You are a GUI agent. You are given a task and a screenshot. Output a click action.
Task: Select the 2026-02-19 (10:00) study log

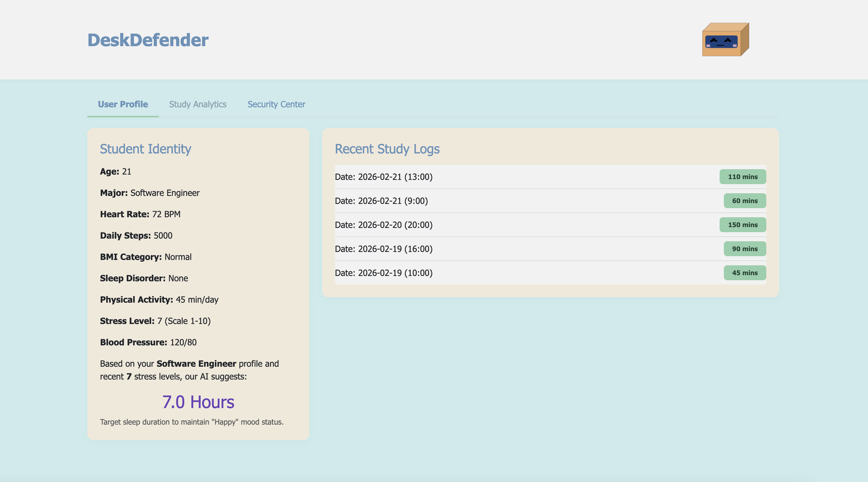[384, 273]
